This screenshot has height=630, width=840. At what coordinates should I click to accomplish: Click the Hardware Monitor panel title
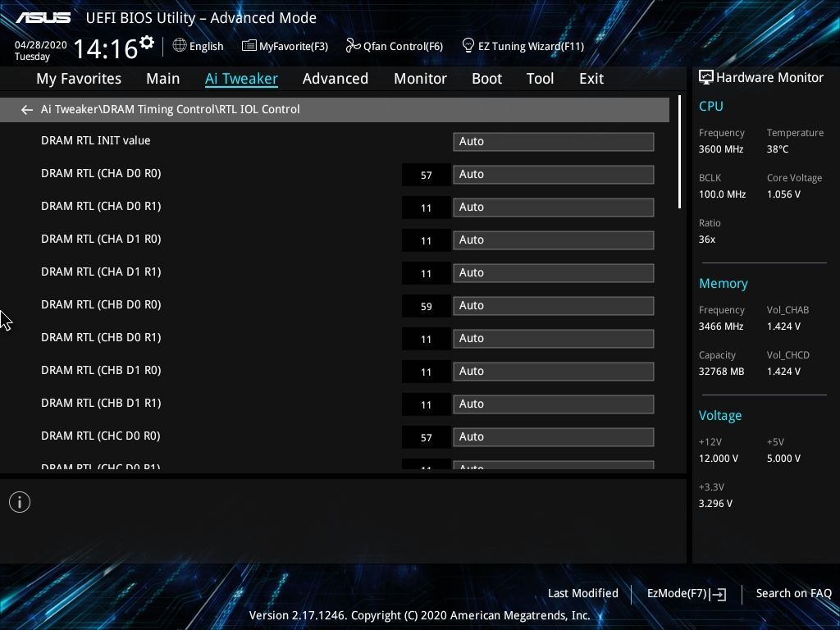769,78
